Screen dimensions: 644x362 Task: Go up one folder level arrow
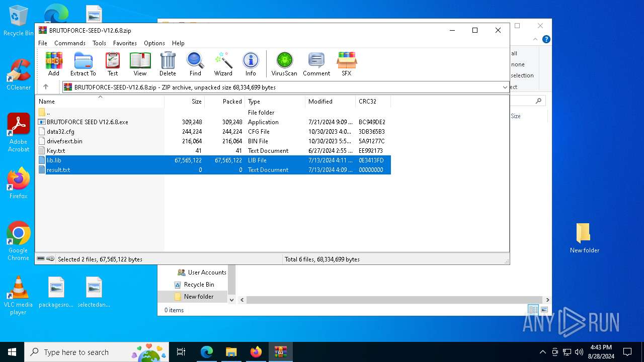tap(46, 87)
